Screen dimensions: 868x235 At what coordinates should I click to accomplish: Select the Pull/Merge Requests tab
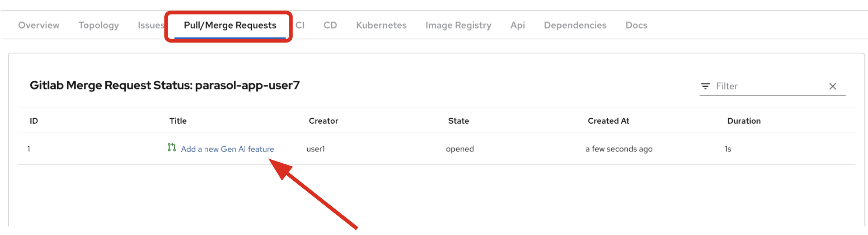tap(230, 25)
